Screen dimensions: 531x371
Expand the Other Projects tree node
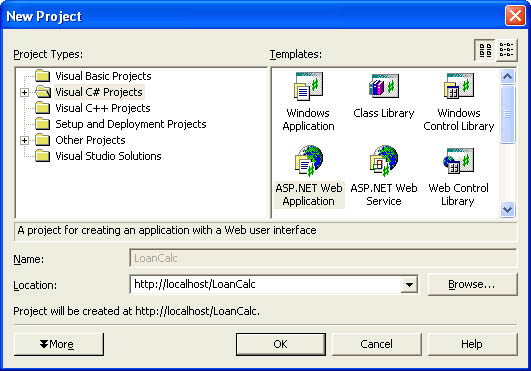[x=24, y=140]
